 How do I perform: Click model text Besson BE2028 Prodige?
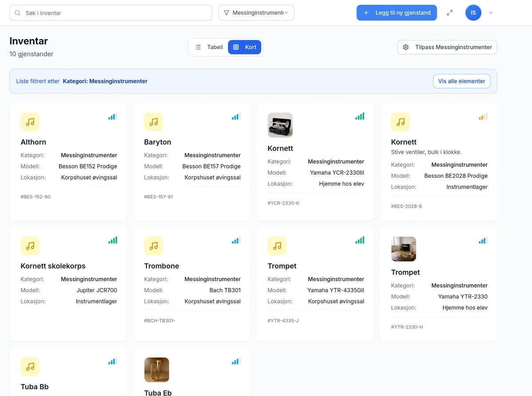(x=456, y=176)
